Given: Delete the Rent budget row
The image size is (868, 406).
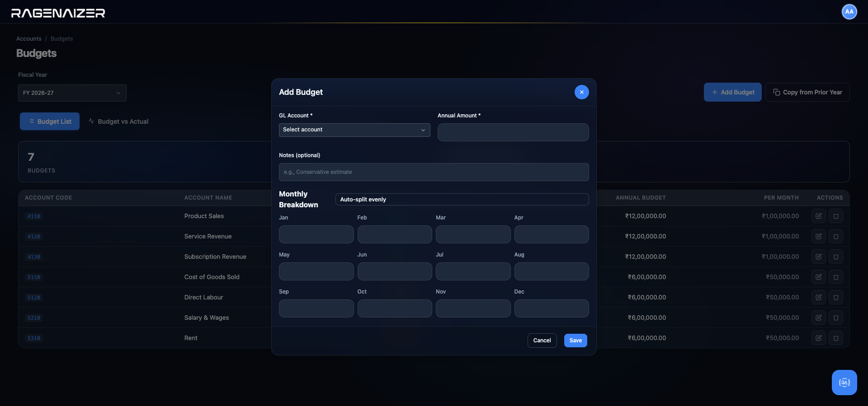Looking at the screenshot, I should point(836,338).
